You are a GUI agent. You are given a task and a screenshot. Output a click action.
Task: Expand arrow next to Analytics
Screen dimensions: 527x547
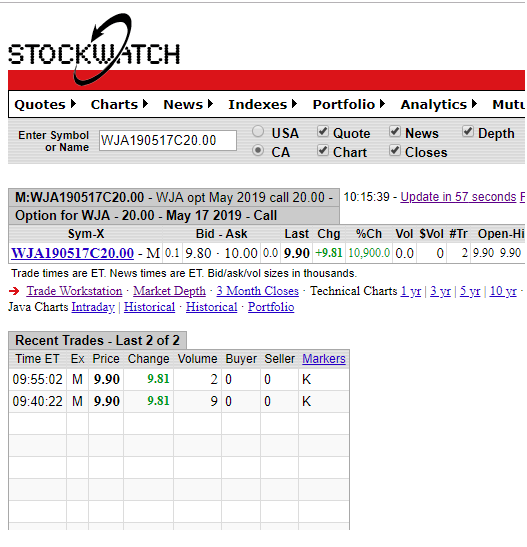point(474,104)
